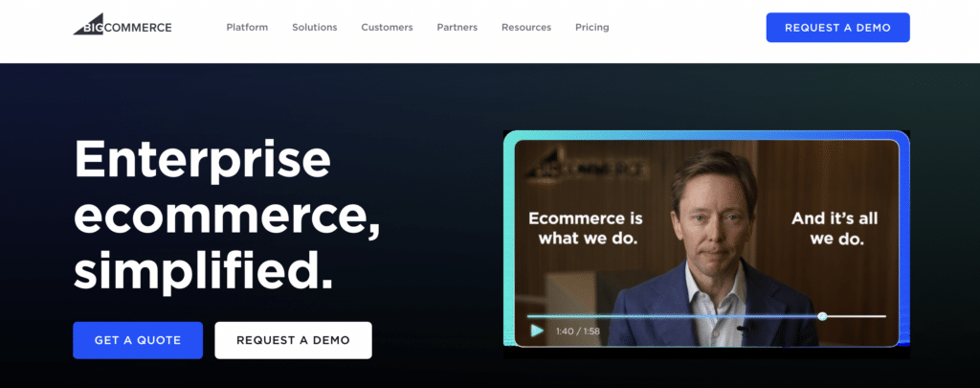The image size is (980, 388).
Task: Click the 1:40 / 1:58 video timestamp
Action: point(577,331)
